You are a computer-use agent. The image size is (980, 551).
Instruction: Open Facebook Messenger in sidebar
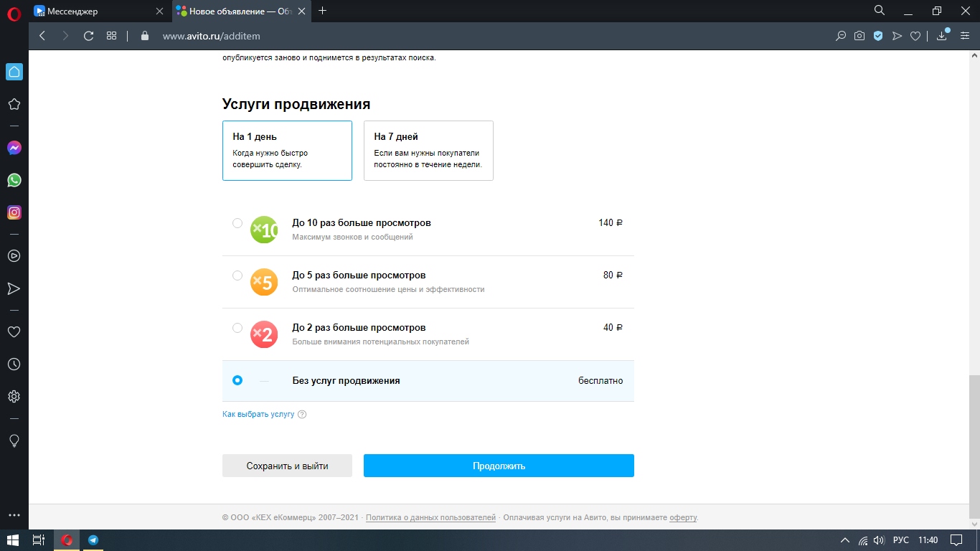[x=14, y=148]
